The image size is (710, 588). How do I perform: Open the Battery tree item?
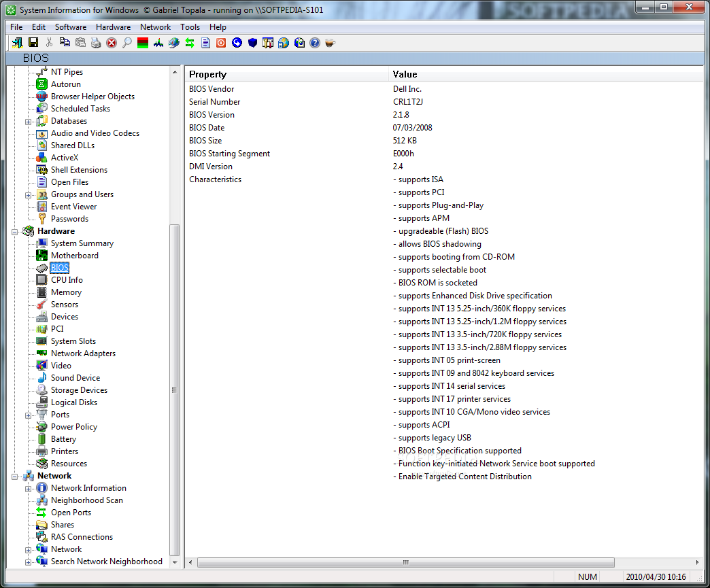pyautogui.click(x=63, y=438)
